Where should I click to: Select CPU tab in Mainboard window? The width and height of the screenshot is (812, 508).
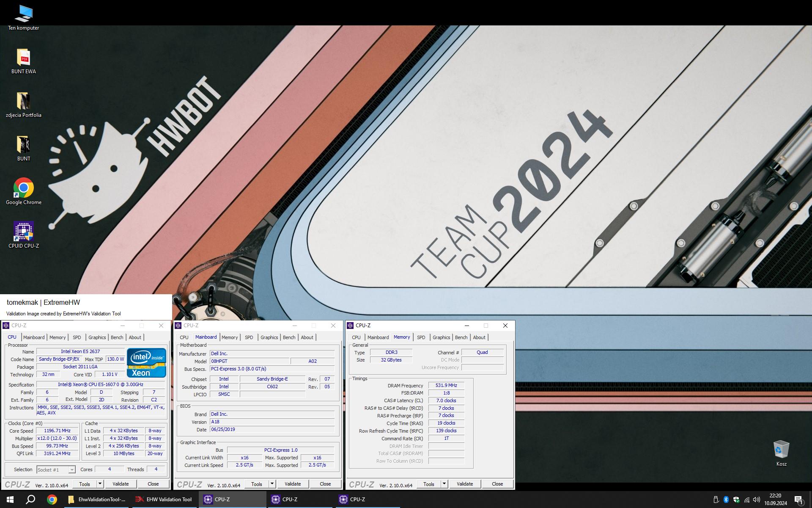tap(184, 337)
